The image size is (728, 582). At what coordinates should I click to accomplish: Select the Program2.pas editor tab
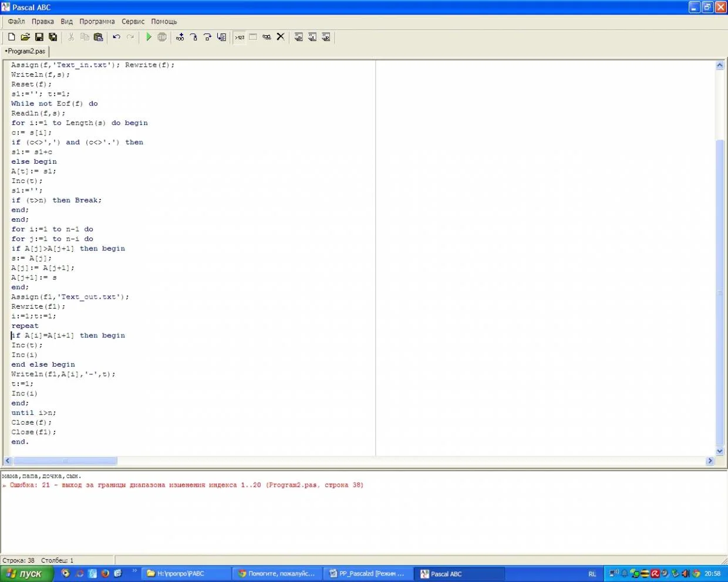[x=25, y=51]
